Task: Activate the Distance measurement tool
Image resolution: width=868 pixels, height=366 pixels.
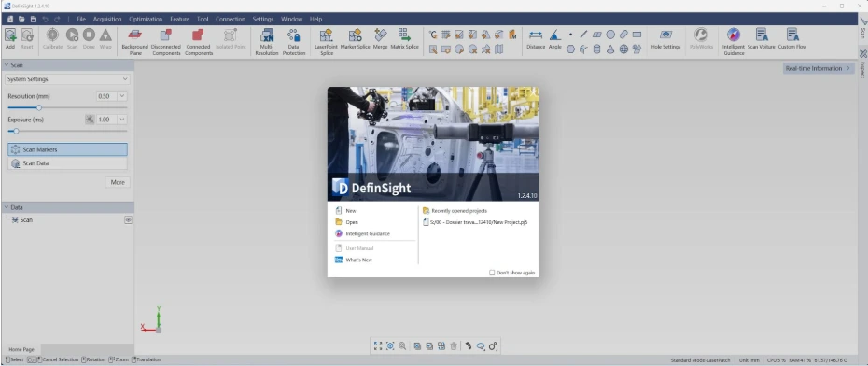Action: pos(536,39)
